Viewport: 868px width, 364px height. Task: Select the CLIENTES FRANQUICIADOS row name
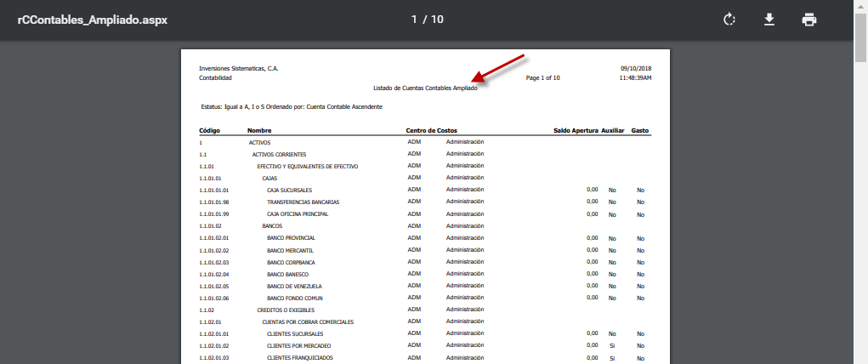point(300,358)
